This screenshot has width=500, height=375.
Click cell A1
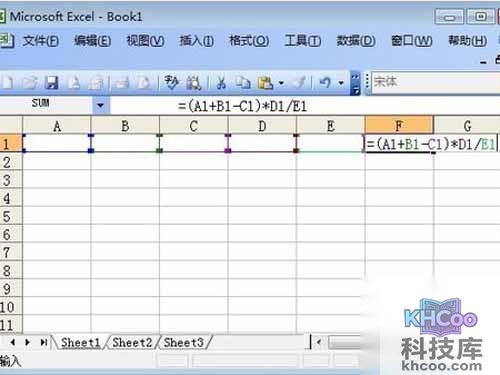(57, 144)
